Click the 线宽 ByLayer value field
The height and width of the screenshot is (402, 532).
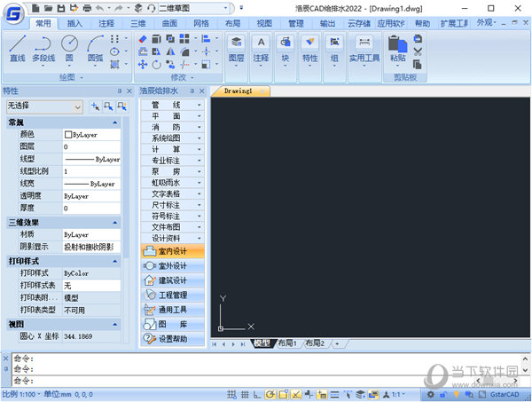(91, 184)
